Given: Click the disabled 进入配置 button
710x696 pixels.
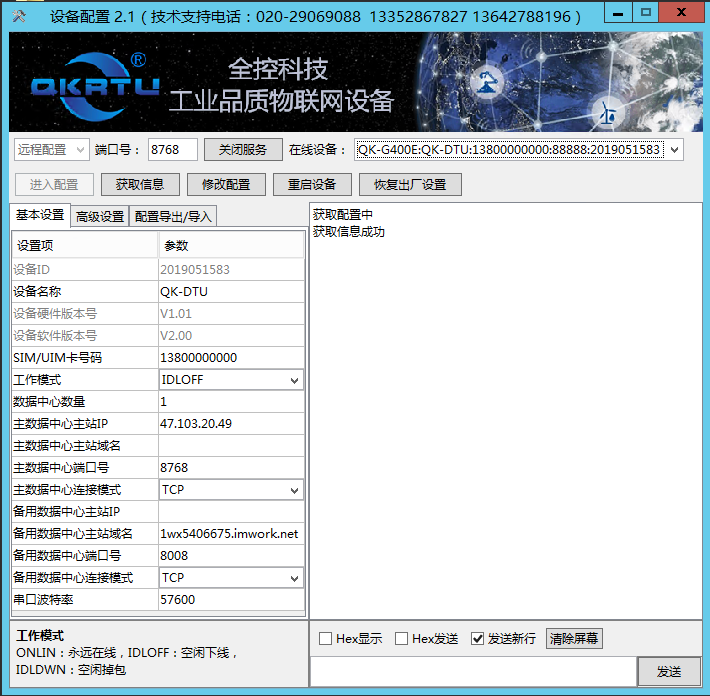Looking at the screenshot, I should 54,184.
